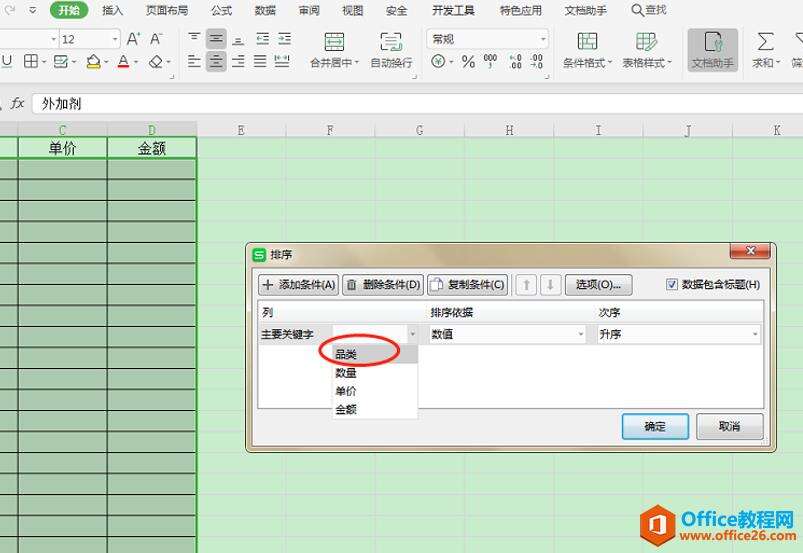The width and height of the screenshot is (803, 553).
Task: Open the cell borders tool
Action: [31, 62]
